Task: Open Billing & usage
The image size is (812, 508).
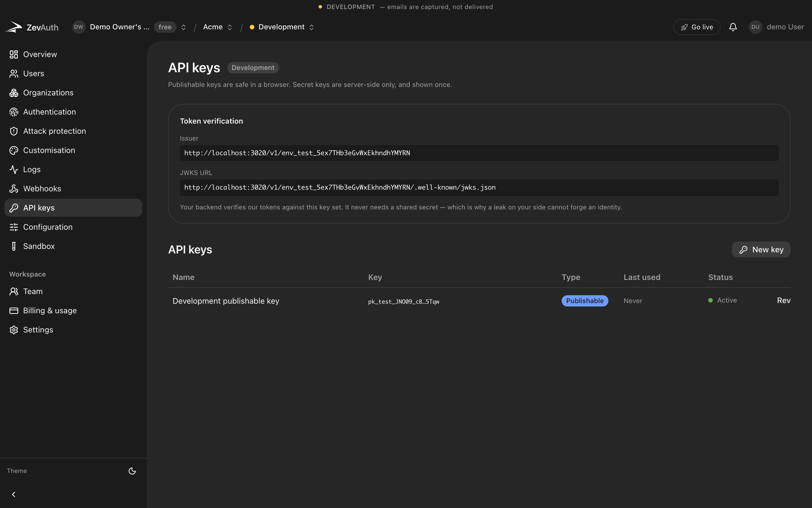Action: pyautogui.click(x=73, y=310)
